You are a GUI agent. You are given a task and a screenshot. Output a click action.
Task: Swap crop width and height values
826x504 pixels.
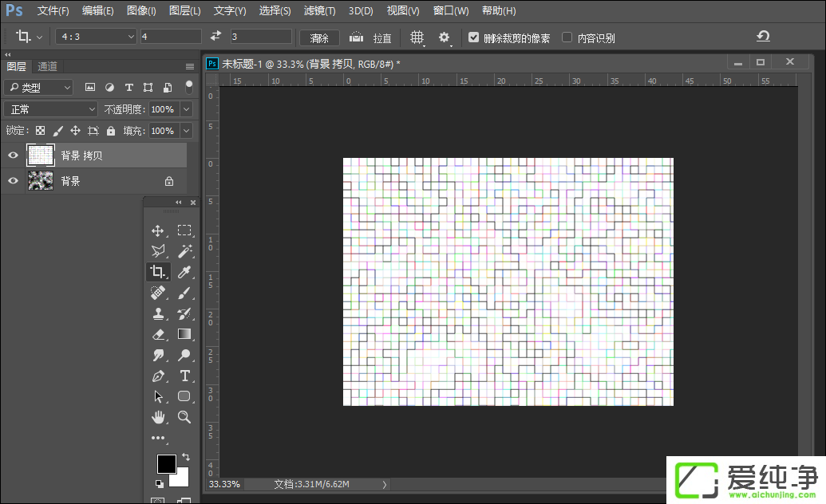point(215,37)
